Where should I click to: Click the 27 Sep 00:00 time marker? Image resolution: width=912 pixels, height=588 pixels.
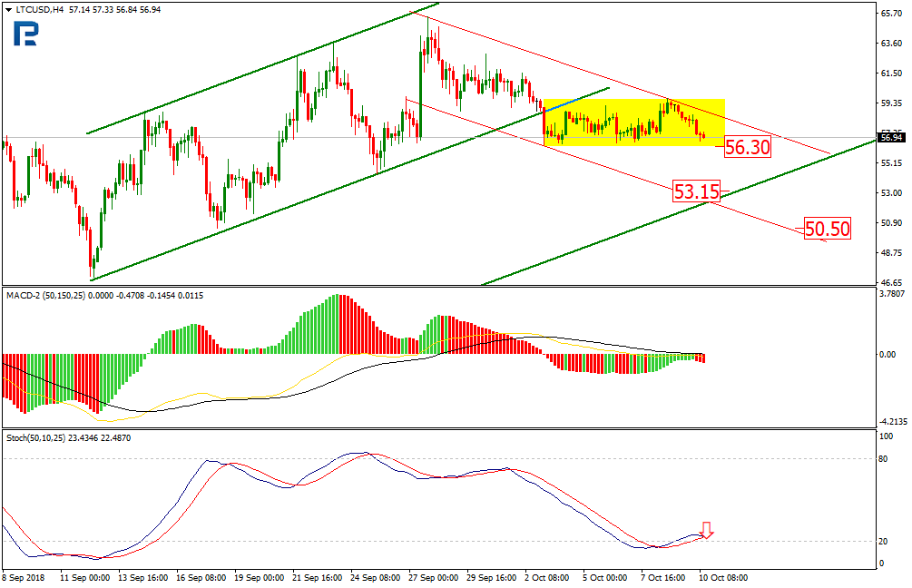tap(433, 578)
